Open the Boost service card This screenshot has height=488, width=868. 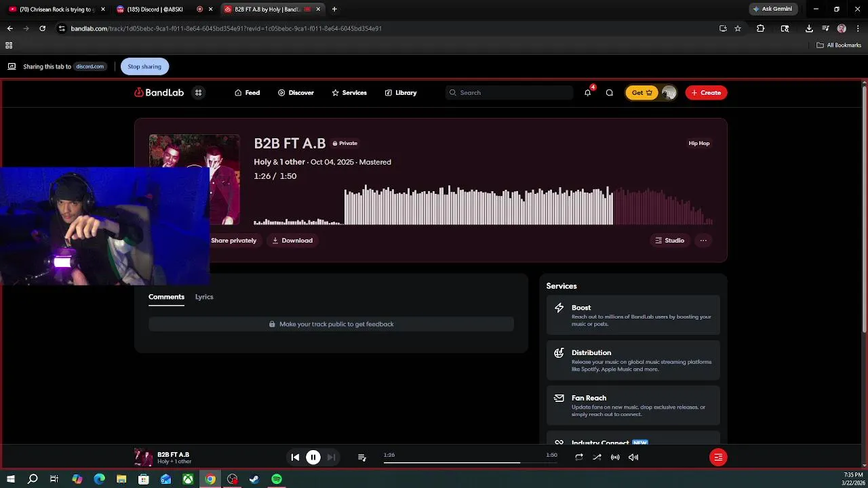point(633,315)
